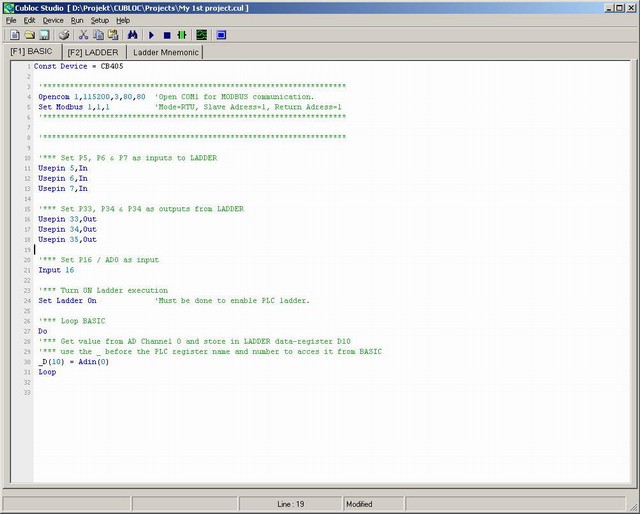The height and width of the screenshot is (514, 640).
Task: Minimize the Cubloc Studio window
Action: point(609,8)
